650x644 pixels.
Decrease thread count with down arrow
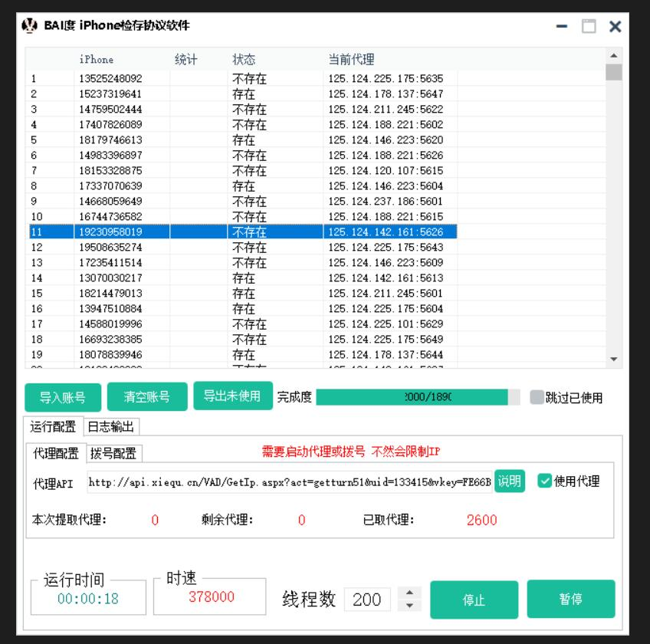(409, 606)
